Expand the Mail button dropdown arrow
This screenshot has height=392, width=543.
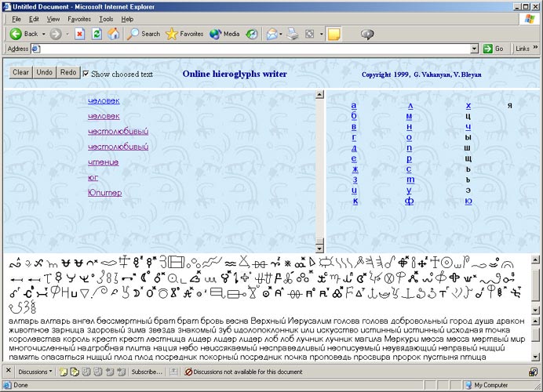281,34
